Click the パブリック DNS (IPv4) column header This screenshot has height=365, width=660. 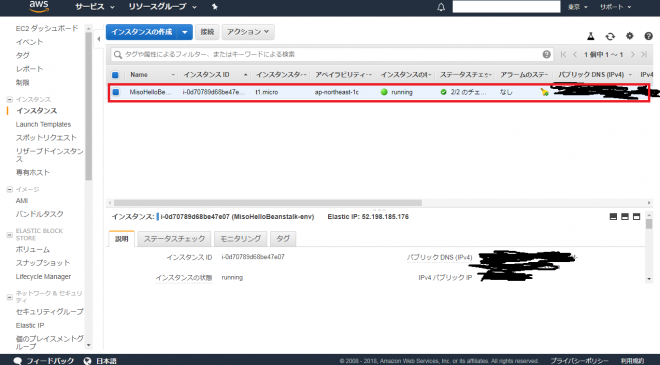pyautogui.click(x=591, y=75)
